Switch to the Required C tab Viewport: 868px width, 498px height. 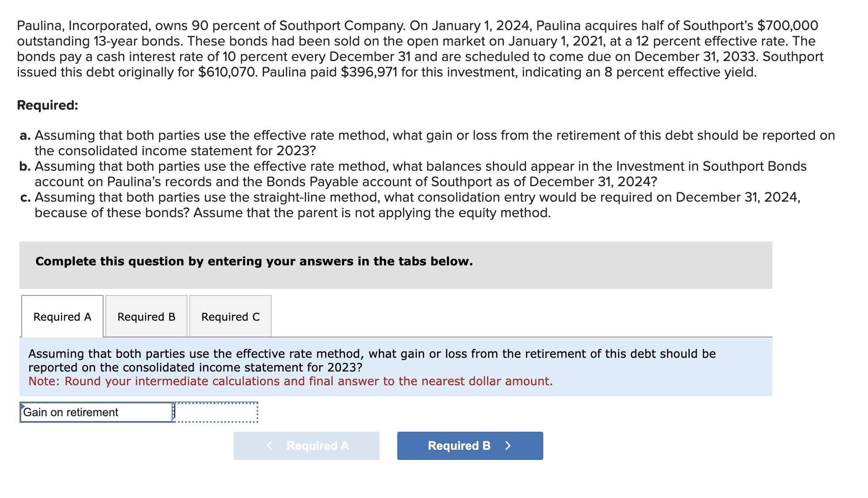point(230,317)
